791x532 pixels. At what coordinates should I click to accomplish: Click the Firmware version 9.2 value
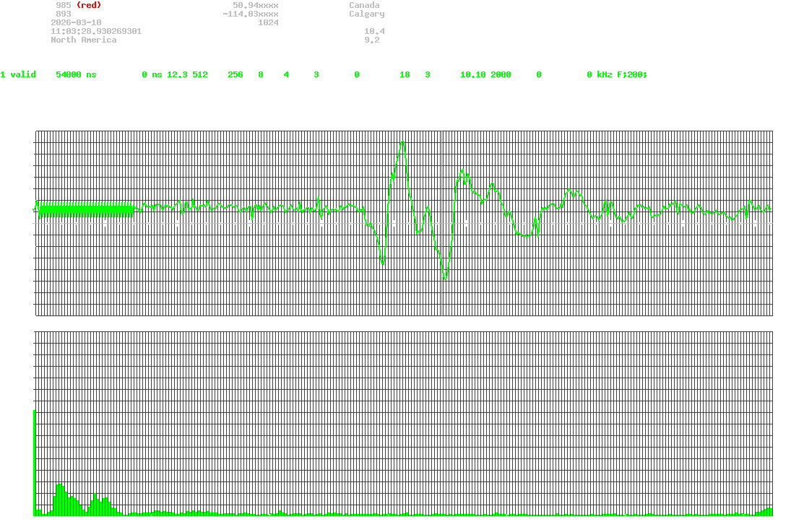click(x=371, y=40)
